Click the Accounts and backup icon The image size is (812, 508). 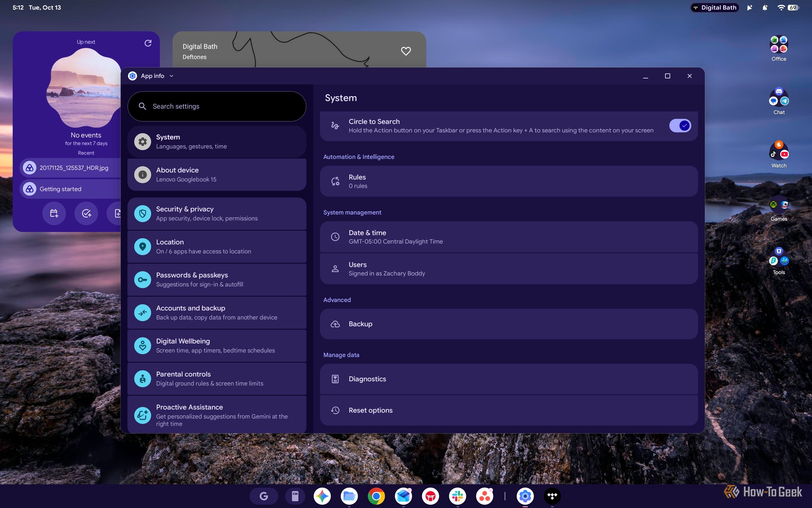pos(143,312)
